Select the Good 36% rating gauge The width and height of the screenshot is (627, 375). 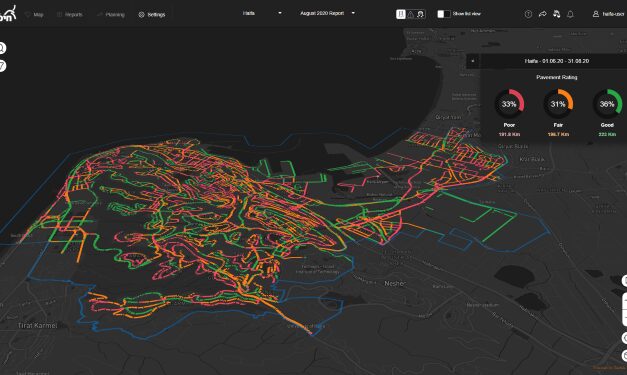pyautogui.click(x=607, y=104)
